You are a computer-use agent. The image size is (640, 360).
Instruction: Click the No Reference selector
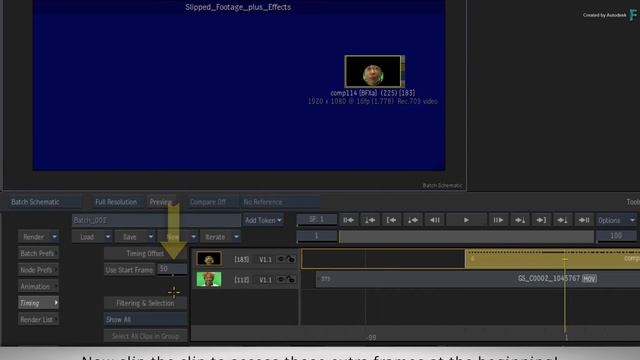pyautogui.click(x=280, y=202)
